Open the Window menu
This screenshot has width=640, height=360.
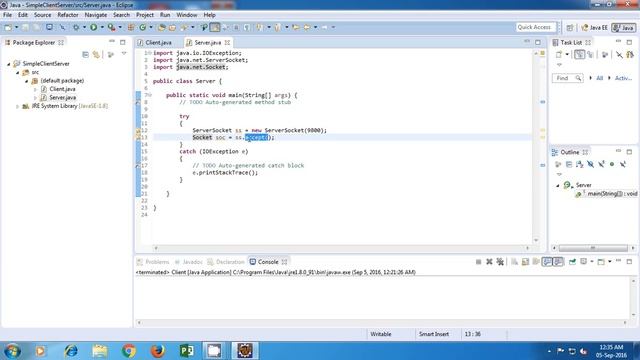187,15
